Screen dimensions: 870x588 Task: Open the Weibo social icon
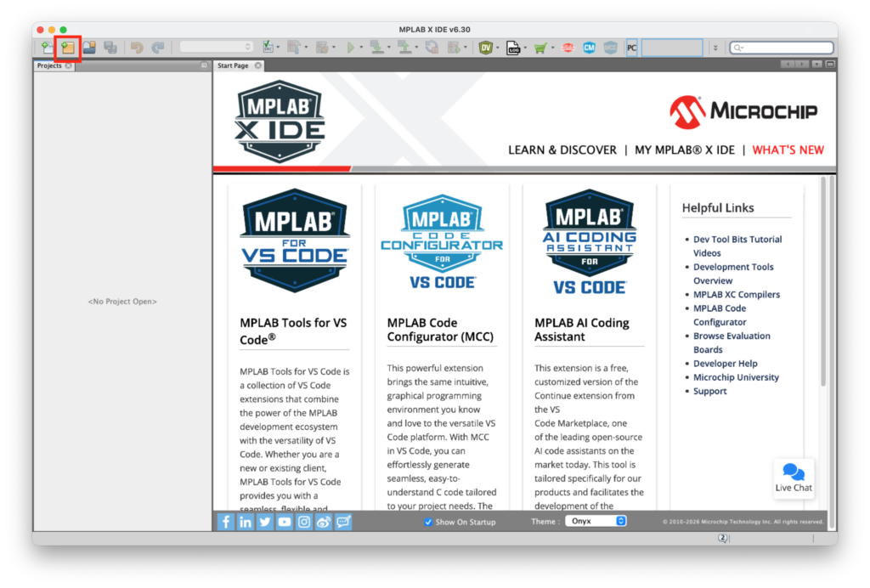click(324, 522)
